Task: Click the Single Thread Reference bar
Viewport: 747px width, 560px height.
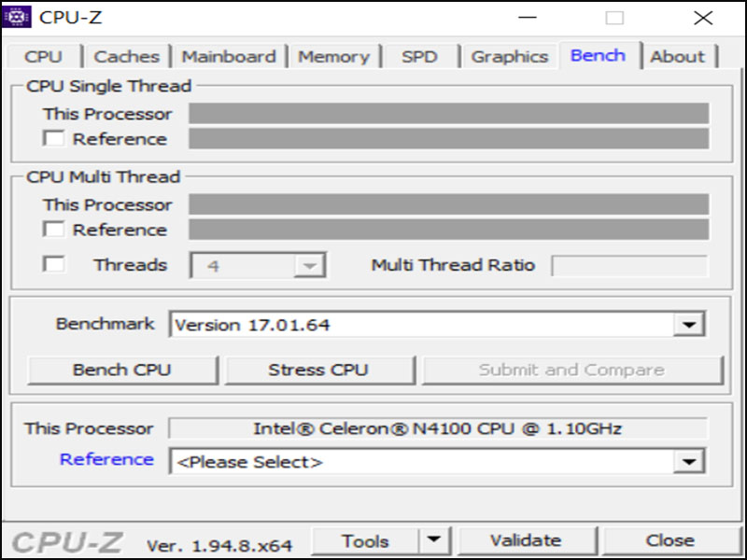Action: coord(449,138)
